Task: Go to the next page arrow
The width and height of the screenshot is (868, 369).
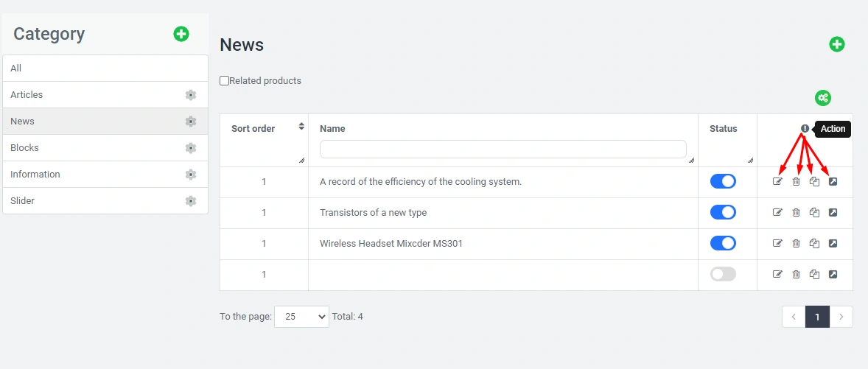Action: 841,317
